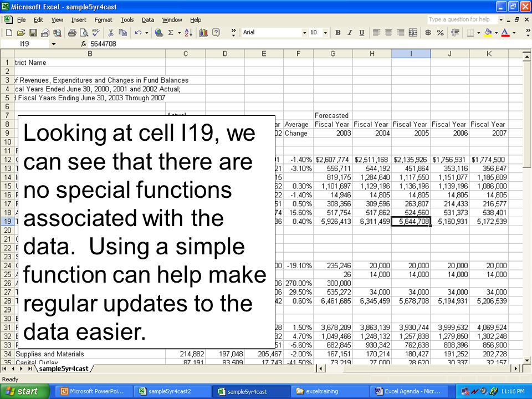Expand the Font Color palette dropdown arrow
This screenshot has width=532, height=399.
point(514,33)
